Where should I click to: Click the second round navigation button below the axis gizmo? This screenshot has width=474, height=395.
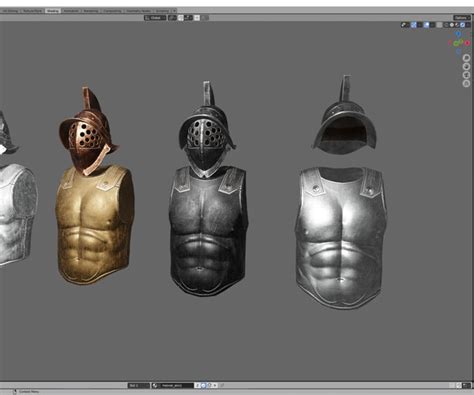tap(466, 67)
